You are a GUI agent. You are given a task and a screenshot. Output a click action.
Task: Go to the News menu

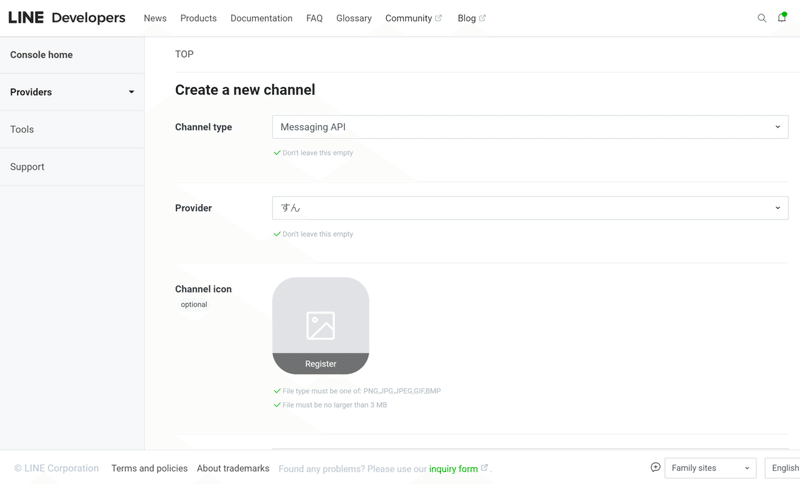[x=155, y=18]
